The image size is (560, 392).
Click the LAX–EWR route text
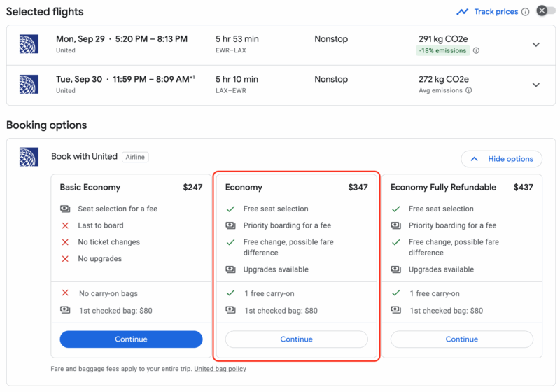[x=231, y=91]
